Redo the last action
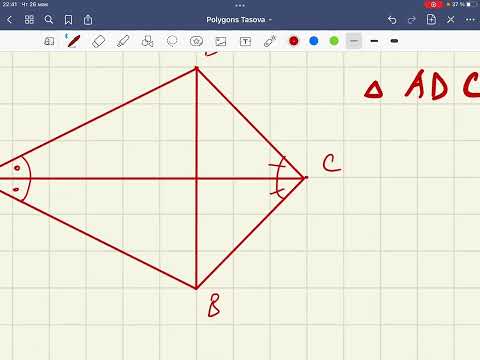The image size is (480, 360). (x=412, y=20)
